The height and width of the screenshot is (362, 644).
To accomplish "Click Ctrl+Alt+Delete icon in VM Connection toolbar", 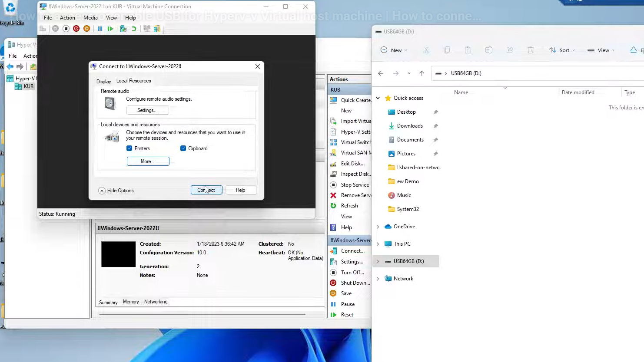I will point(43,29).
